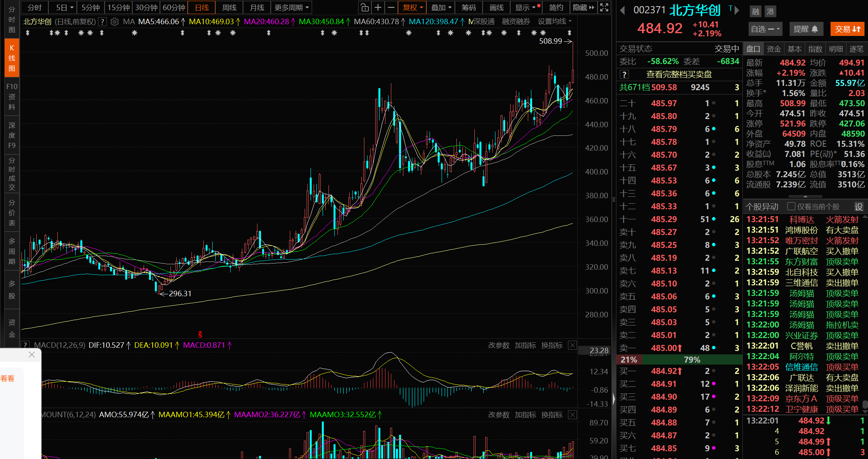
Task: Open K线图 in left sidebar
Action: (x=12, y=58)
